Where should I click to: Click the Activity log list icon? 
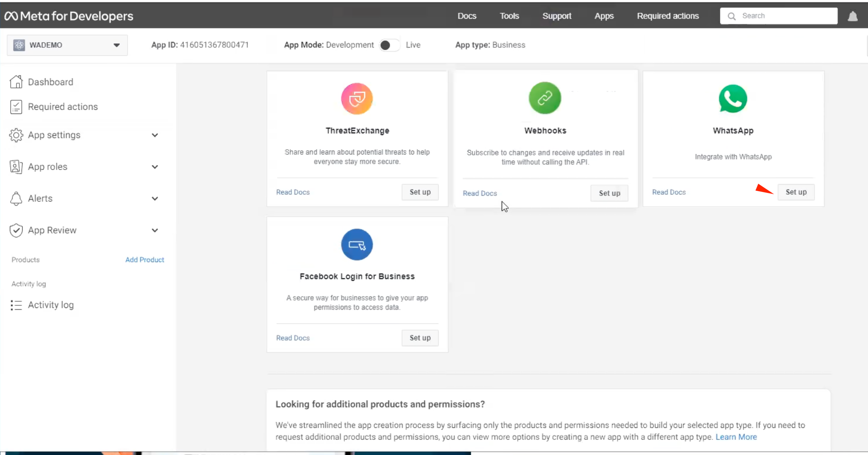click(16, 305)
